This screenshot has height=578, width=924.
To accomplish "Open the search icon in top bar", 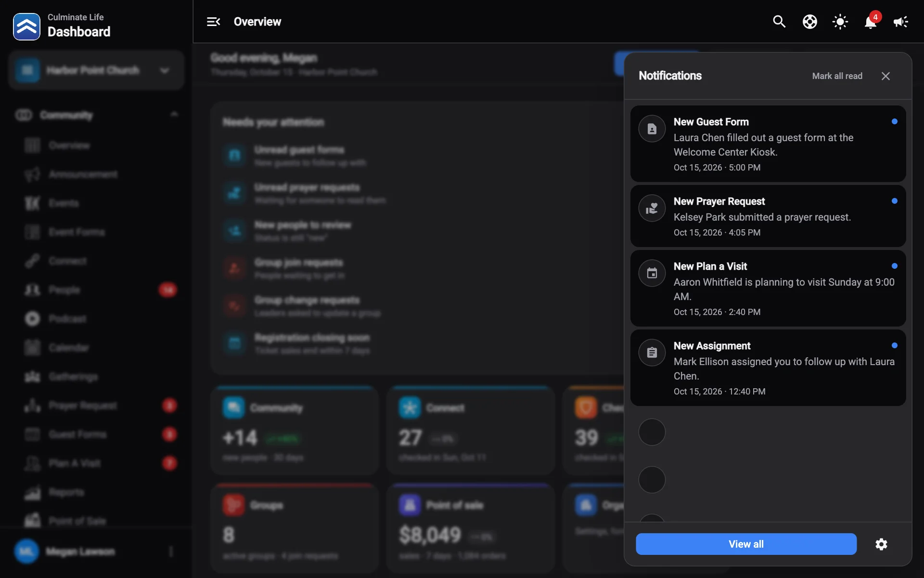I will [x=779, y=22].
